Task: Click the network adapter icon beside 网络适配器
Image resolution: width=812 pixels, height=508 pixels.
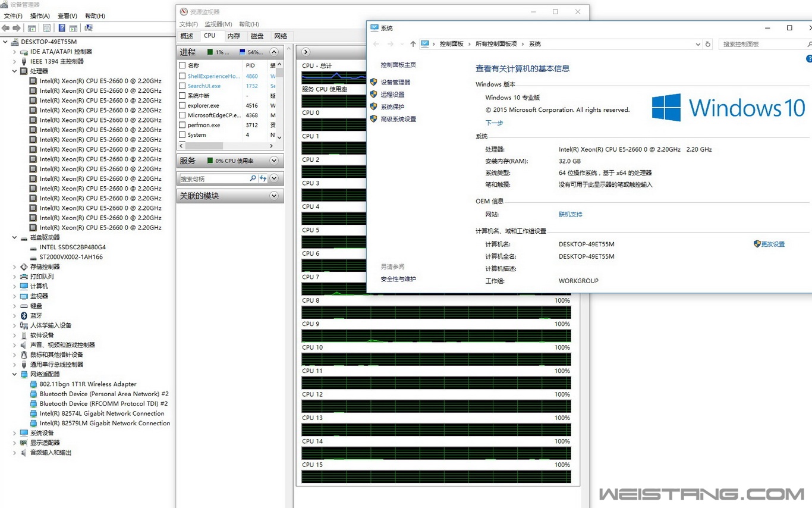Action: click(24, 374)
